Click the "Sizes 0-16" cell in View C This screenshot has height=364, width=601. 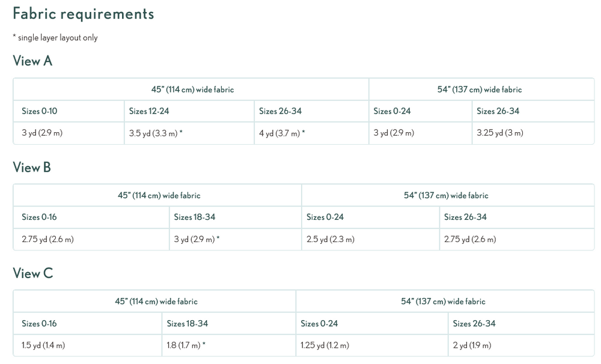pos(39,324)
